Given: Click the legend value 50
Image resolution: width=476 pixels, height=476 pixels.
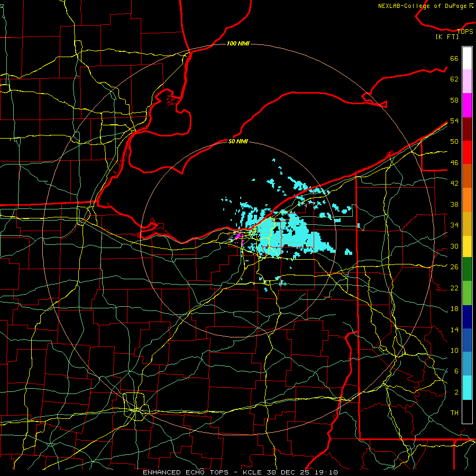Looking at the screenshot, I should click(454, 141).
